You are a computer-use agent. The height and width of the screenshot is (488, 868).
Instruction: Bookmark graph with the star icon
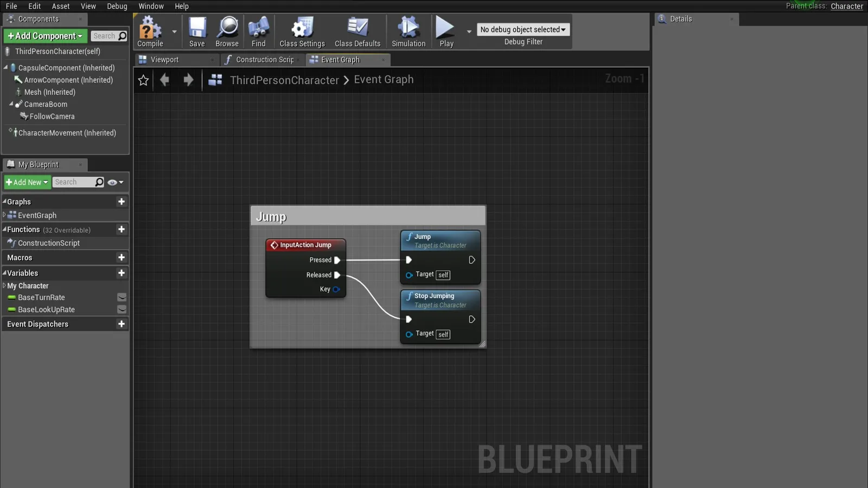pos(143,80)
